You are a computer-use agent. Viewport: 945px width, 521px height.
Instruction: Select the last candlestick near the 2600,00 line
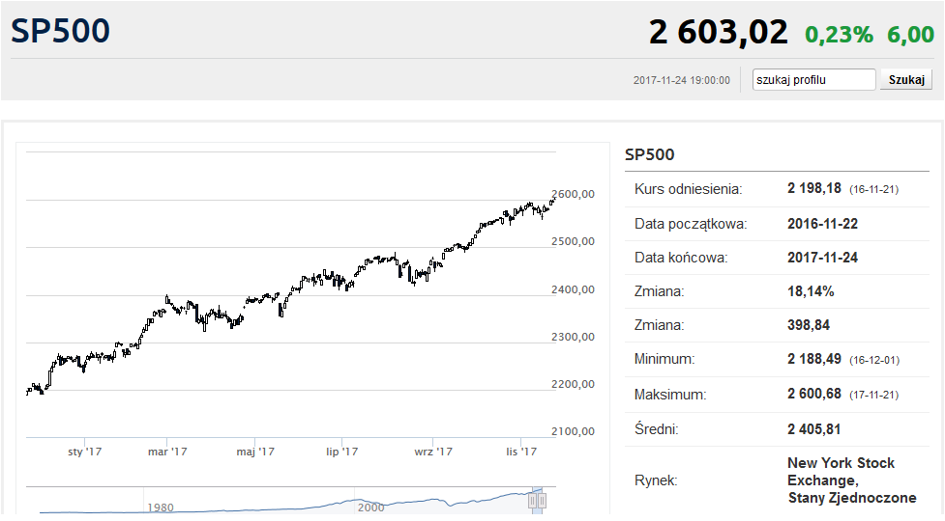[x=554, y=198]
